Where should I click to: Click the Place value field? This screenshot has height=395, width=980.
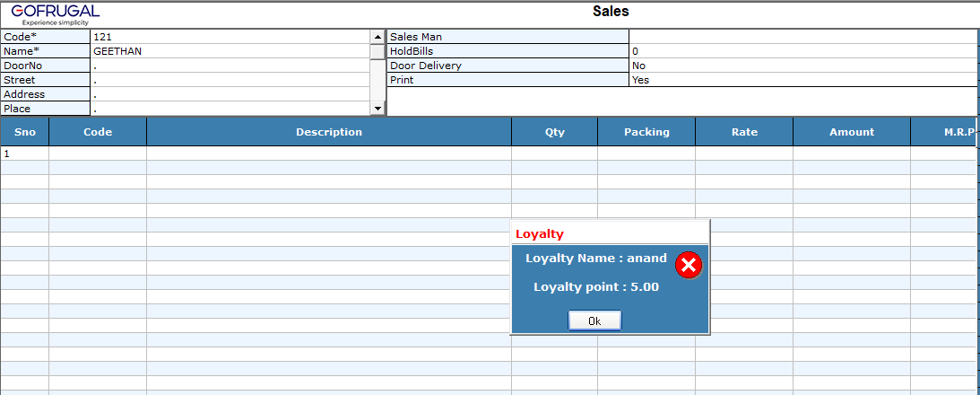230,109
